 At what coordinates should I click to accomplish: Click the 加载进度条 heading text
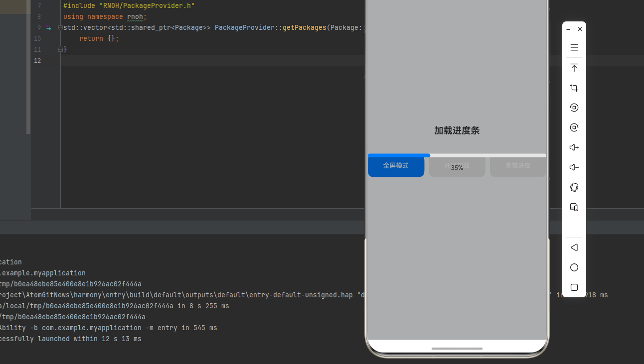[x=457, y=130]
